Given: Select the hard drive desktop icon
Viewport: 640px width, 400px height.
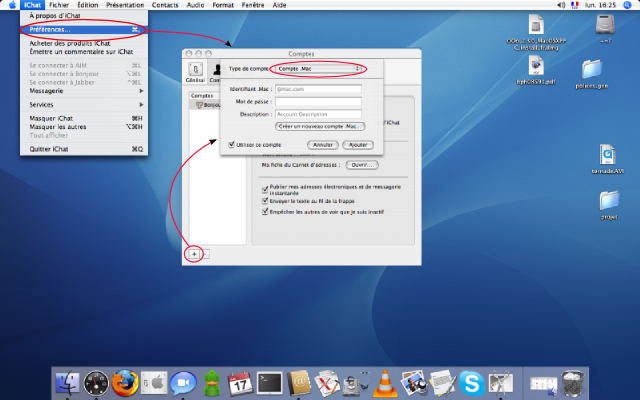Looking at the screenshot, I should [605, 29].
